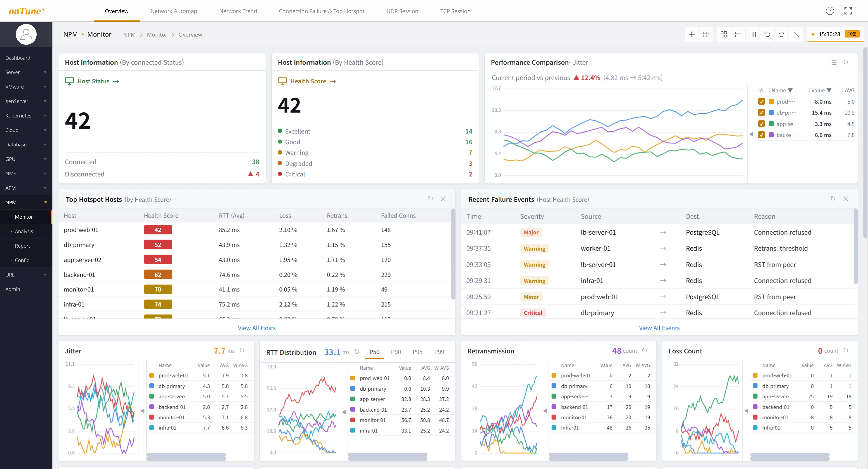This screenshot has height=469, width=868.
Task: Collapse Performance Comparison legend arrow
Action: pyautogui.click(x=751, y=134)
